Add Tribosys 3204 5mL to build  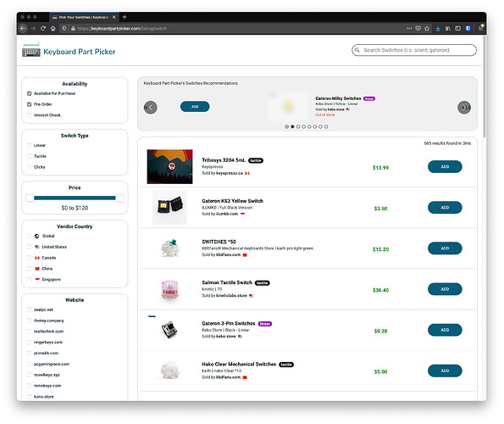(445, 167)
